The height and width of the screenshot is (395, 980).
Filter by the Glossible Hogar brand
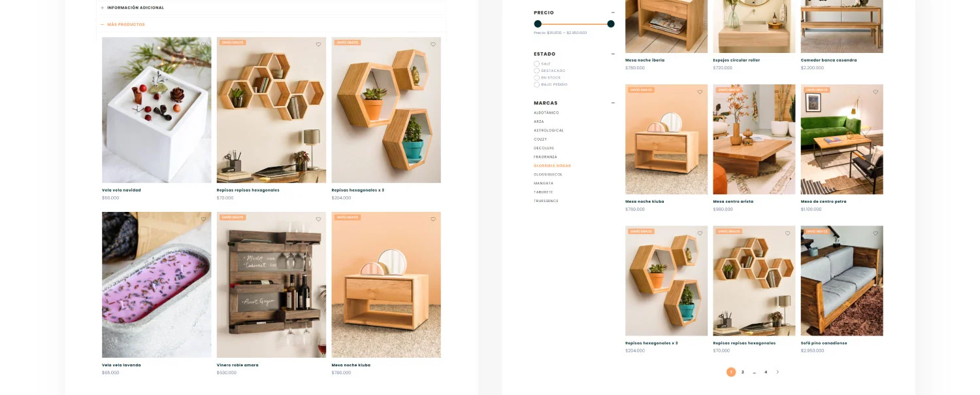[x=552, y=165]
